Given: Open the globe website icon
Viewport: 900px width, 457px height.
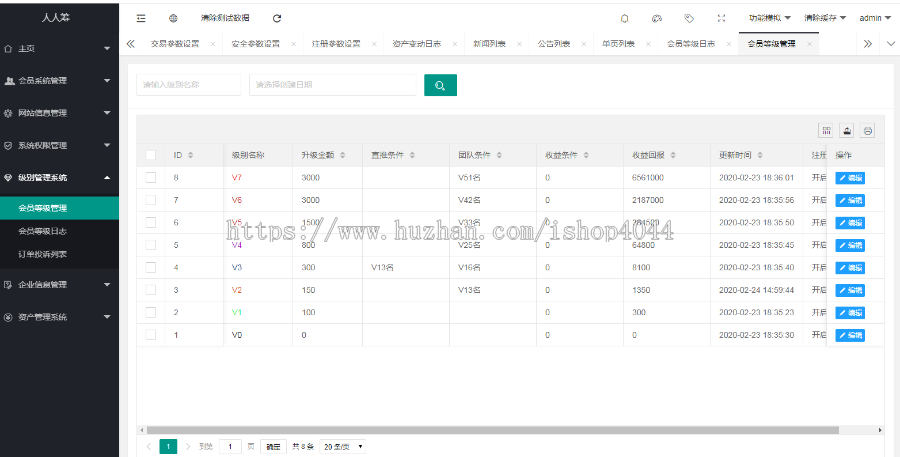Looking at the screenshot, I should (x=173, y=18).
